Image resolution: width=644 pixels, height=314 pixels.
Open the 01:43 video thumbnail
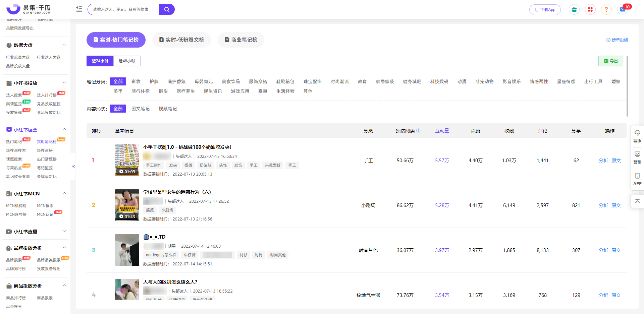(x=127, y=205)
